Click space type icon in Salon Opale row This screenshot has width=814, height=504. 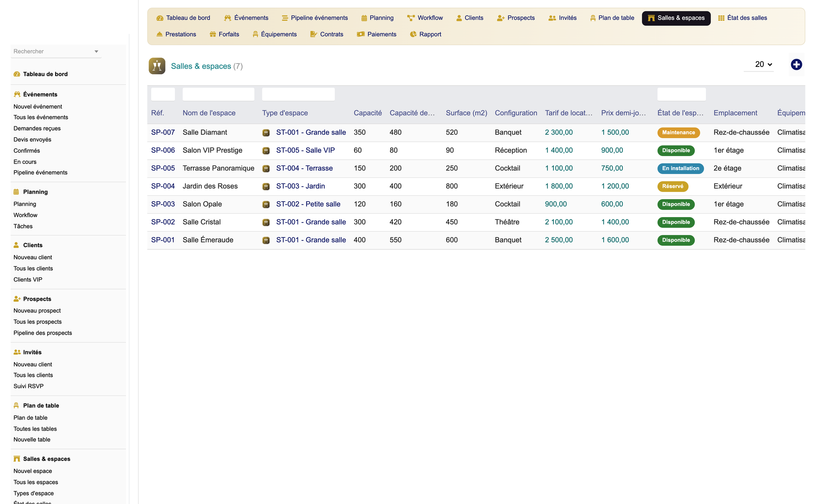click(266, 205)
